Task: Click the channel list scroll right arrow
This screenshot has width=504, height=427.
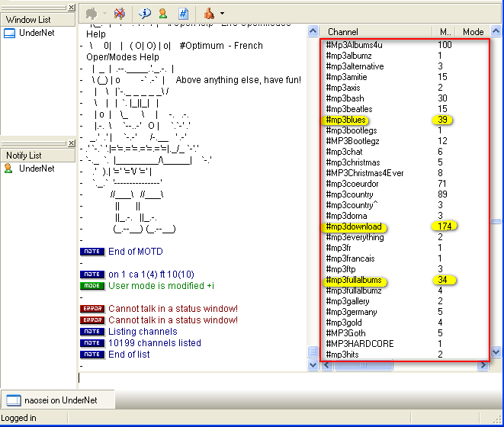Action: coord(483,365)
